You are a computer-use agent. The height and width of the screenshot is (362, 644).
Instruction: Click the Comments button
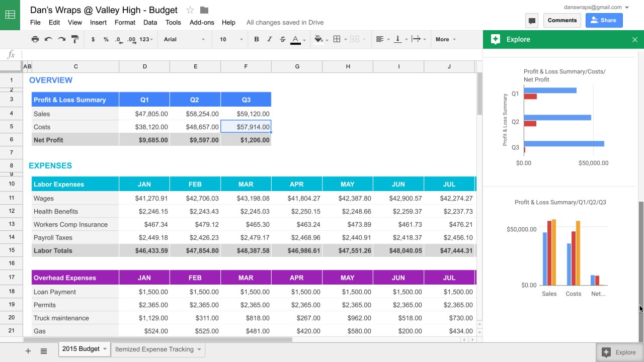click(x=562, y=20)
